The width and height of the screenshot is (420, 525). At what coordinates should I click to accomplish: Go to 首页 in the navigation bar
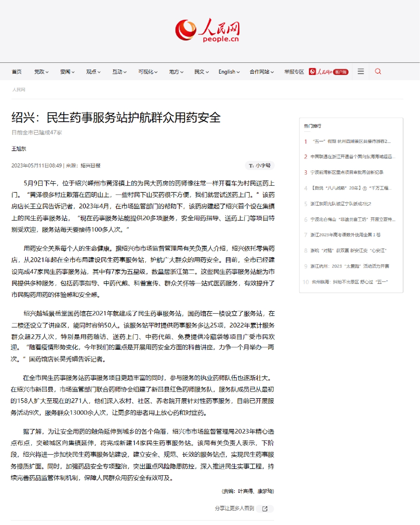(16, 72)
